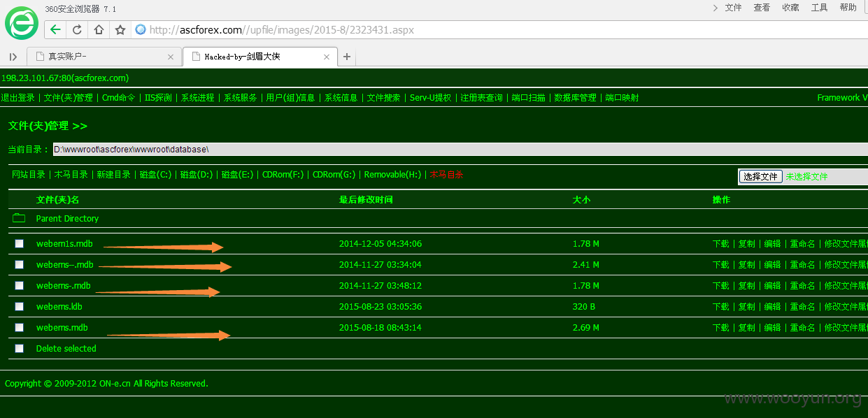868x418 pixels.
Task: Browse Removable(H:) drive
Action: (x=393, y=175)
